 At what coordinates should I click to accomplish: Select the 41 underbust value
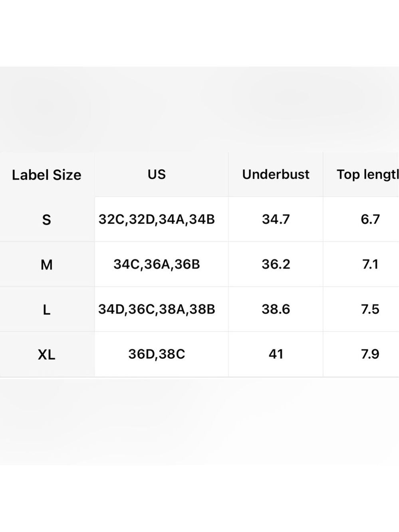tap(276, 354)
